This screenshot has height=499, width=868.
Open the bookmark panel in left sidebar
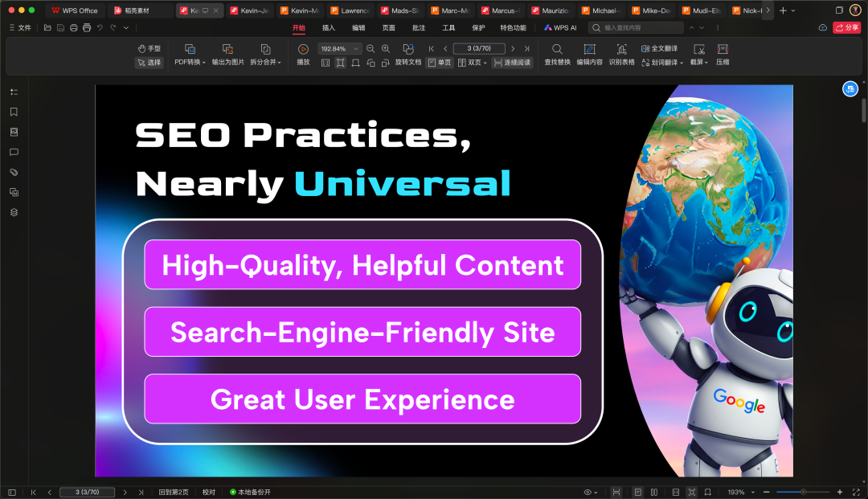[x=14, y=112]
